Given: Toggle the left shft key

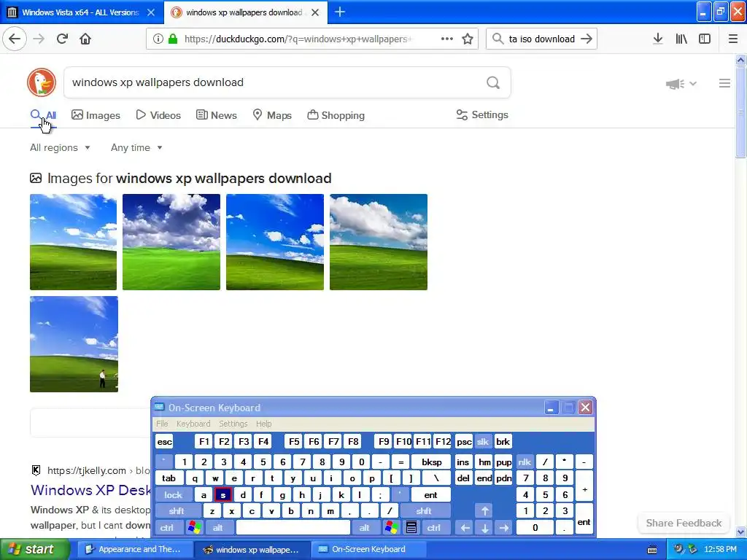Looking at the screenshot, I should click(x=177, y=511).
